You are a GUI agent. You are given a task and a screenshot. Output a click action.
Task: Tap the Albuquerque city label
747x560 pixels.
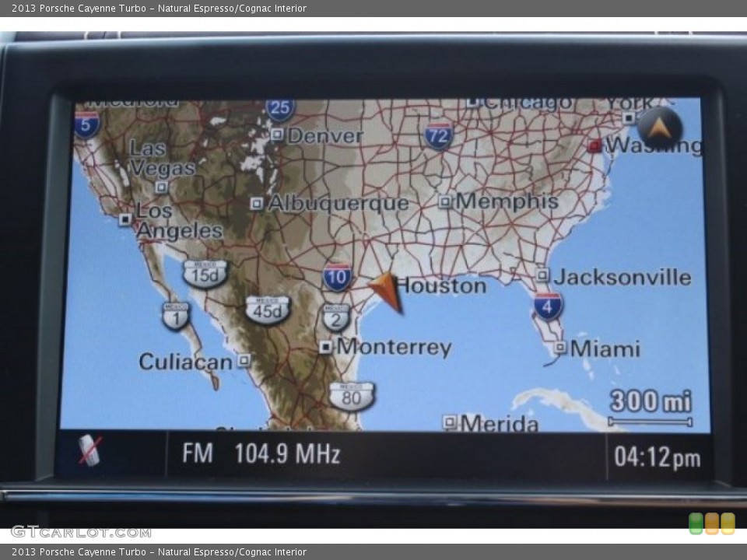tap(338, 203)
